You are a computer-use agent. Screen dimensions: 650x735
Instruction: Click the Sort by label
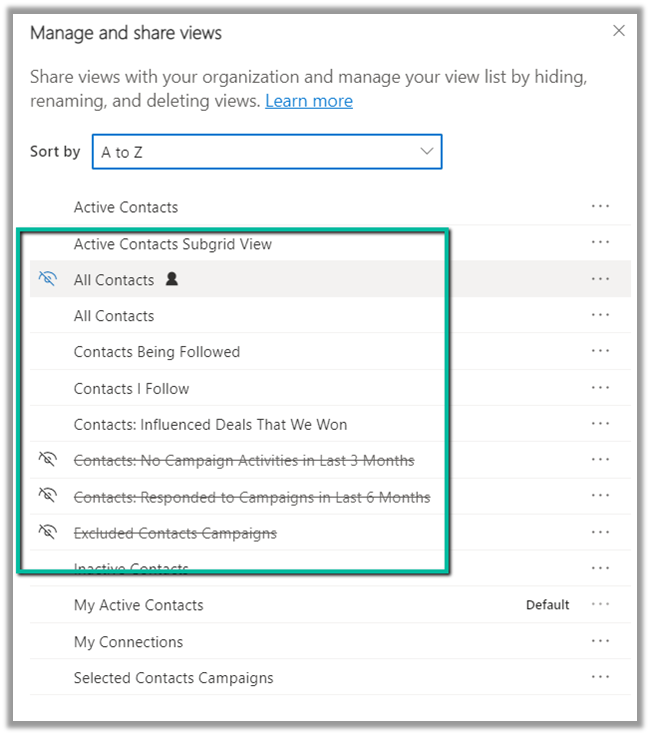55,151
